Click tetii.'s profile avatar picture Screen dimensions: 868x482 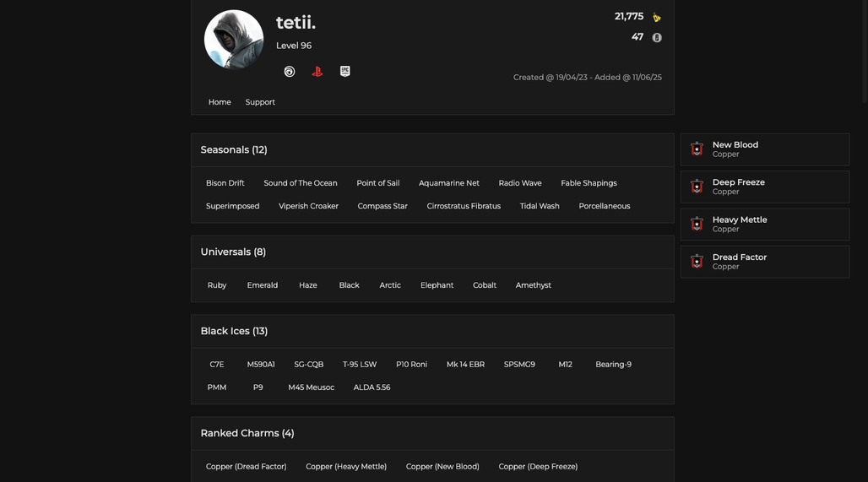point(234,40)
